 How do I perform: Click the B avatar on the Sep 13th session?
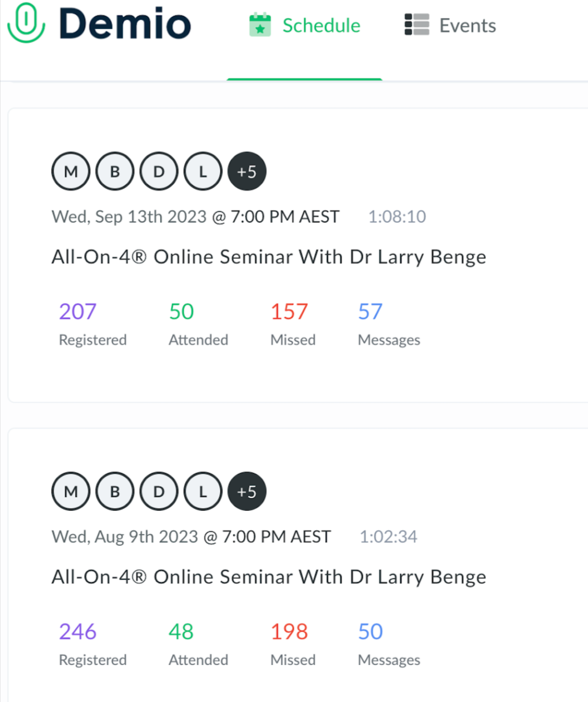tap(115, 171)
